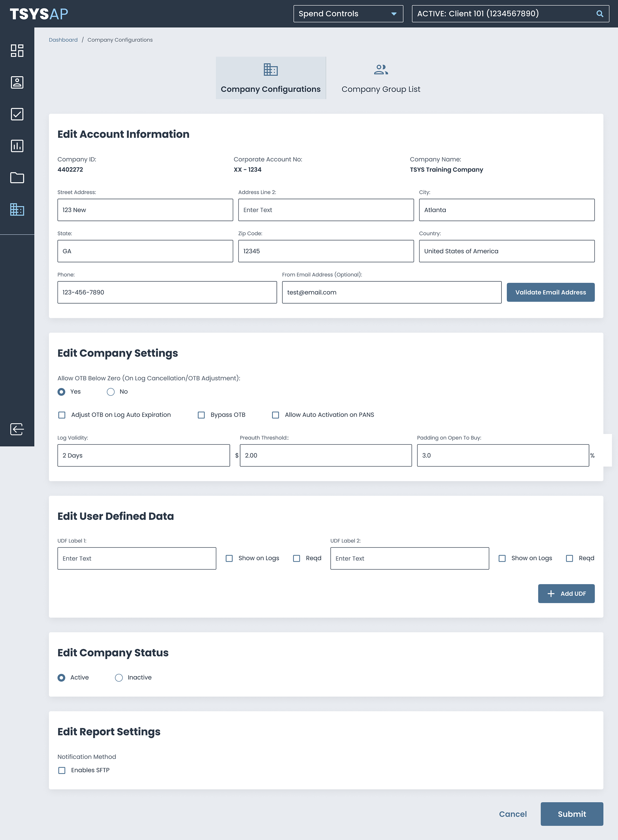
Task: Select No for Allow OTB Below Zero
Action: [x=111, y=392]
